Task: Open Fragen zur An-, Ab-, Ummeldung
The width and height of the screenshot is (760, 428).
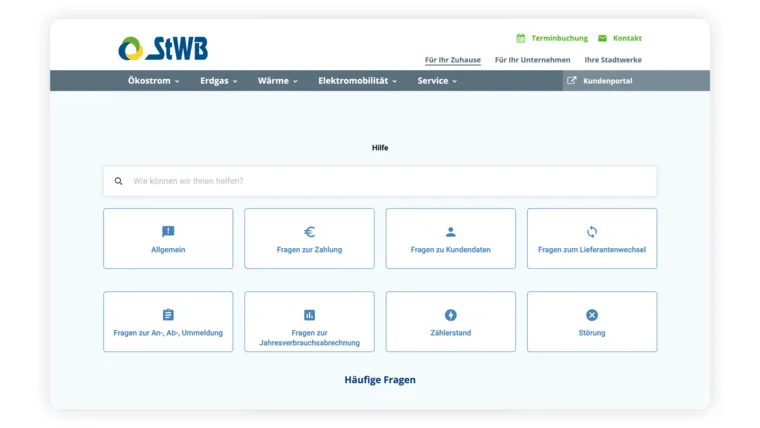Action: [168, 322]
